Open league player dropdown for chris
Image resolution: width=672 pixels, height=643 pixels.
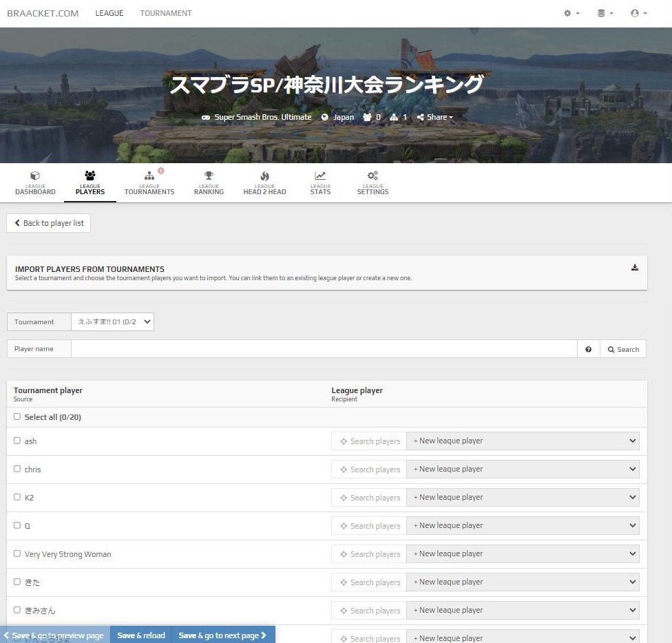[523, 469]
